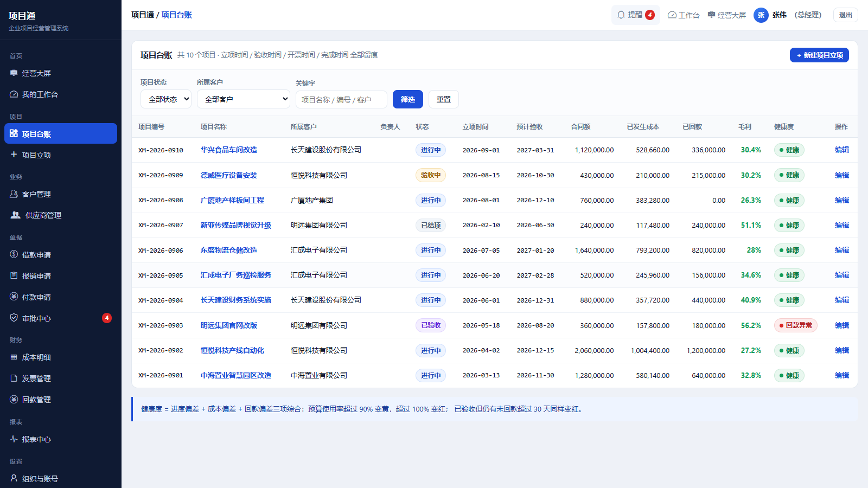Click the bell icon in 提醒 button
The image size is (868, 488).
pos(621,15)
